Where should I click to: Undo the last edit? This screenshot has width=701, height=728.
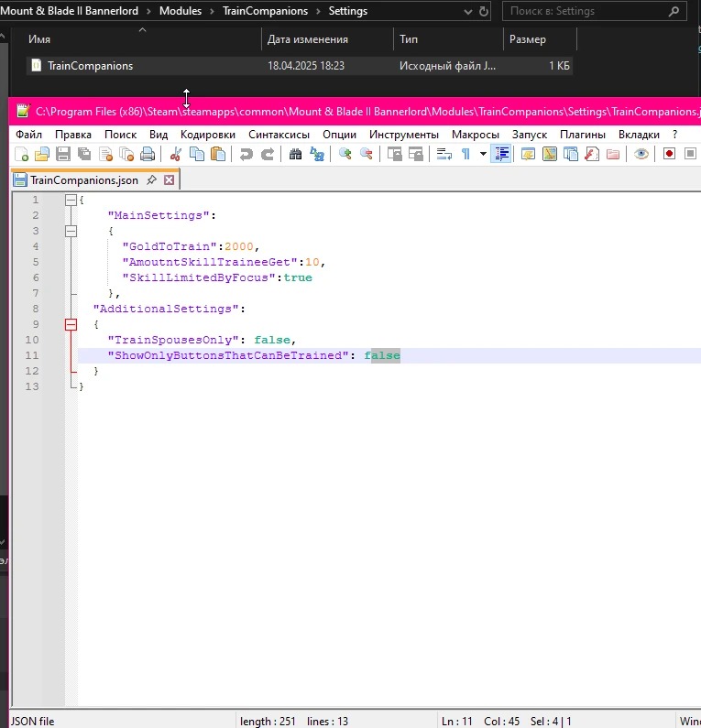click(x=246, y=154)
